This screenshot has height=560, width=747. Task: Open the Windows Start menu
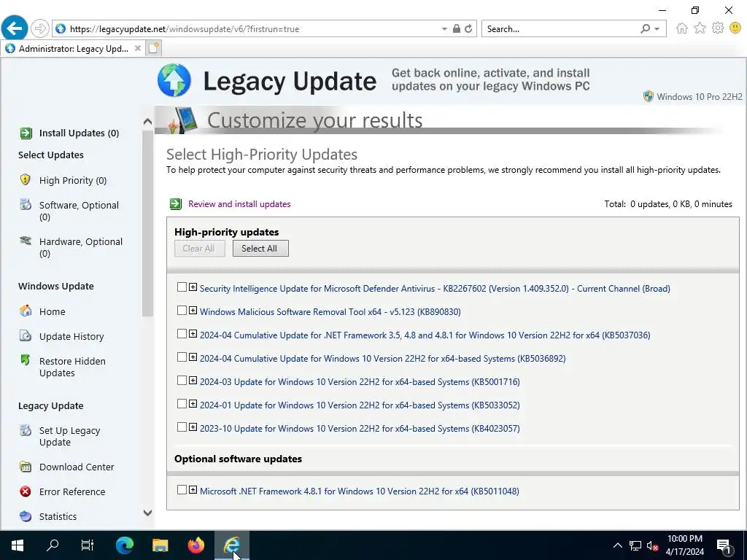[18, 545]
